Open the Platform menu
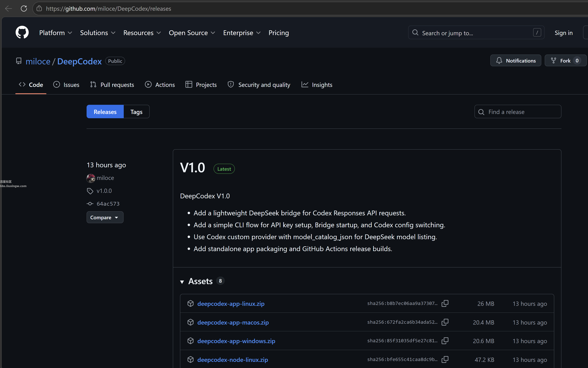This screenshot has width=588, height=368. click(56, 33)
